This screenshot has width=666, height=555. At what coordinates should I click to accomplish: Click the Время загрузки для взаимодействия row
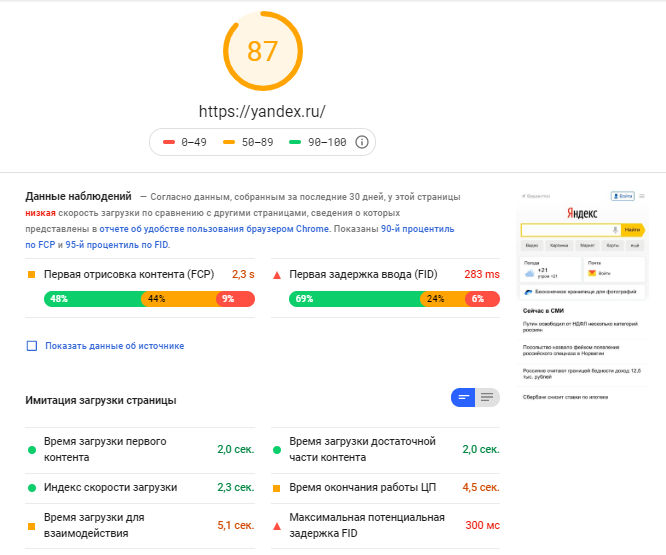[x=140, y=526]
